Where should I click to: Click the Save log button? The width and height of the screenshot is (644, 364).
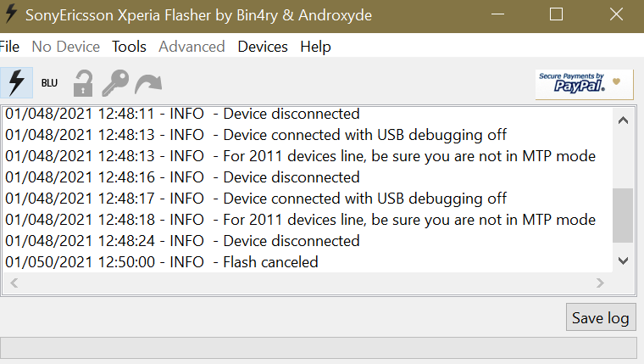tap(600, 318)
